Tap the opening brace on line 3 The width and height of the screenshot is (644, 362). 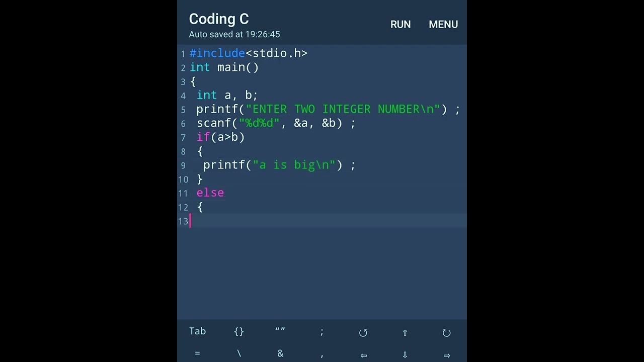(x=193, y=81)
